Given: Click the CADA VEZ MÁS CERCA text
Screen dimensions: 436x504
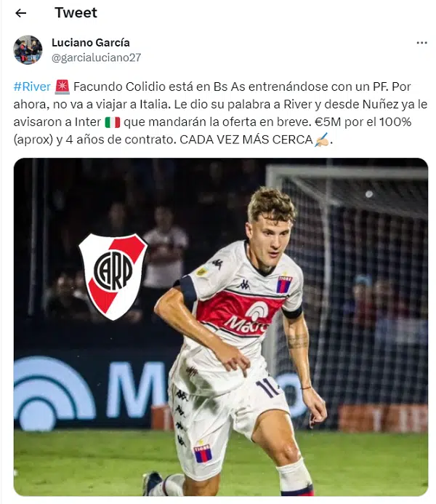Looking at the screenshot, I should click(x=246, y=140).
